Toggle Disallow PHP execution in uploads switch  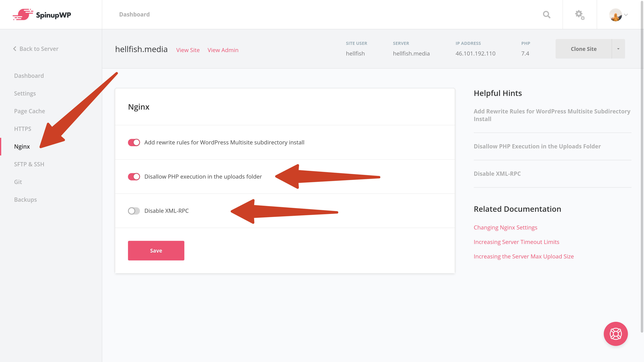pyautogui.click(x=134, y=177)
